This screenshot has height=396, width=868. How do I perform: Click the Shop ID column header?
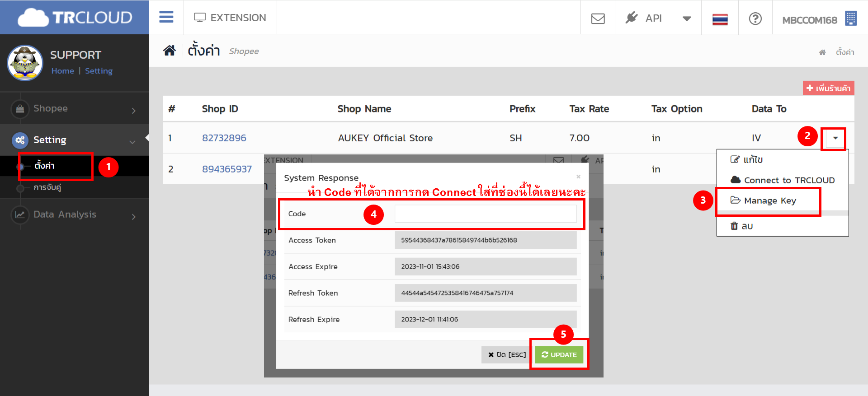tap(220, 109)
